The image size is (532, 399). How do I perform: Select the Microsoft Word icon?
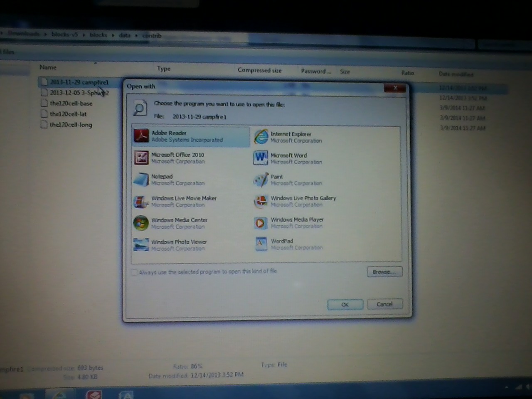point(261,158)
